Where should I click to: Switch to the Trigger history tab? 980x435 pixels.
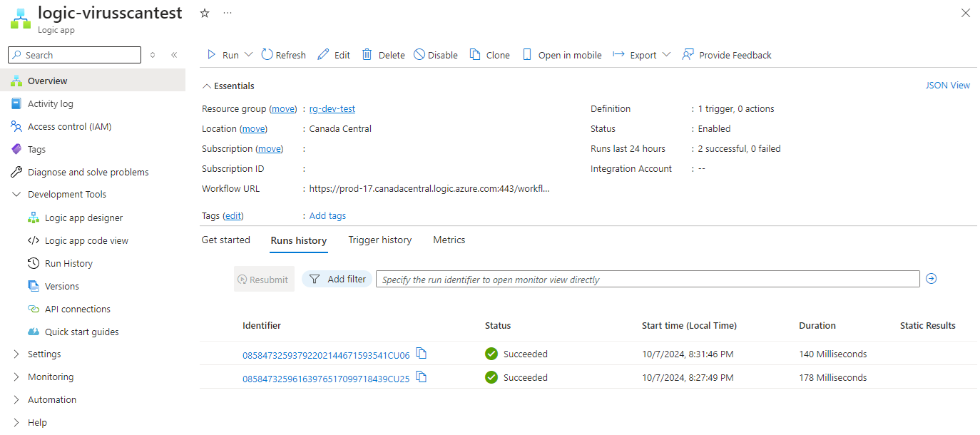click(x=380, y=240)
